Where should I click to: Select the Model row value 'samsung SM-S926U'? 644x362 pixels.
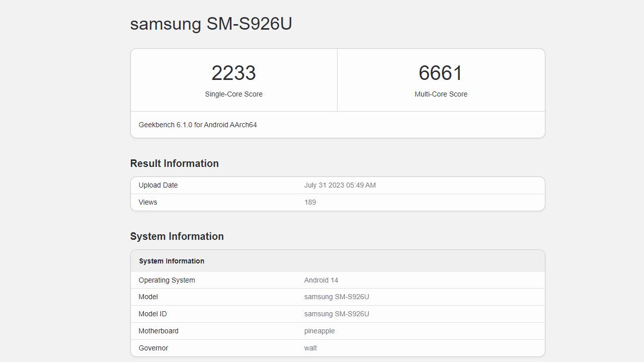(337, 297)
